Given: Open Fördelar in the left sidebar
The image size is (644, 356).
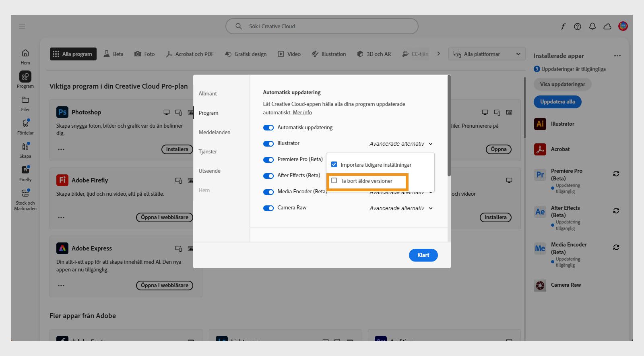Looking at the screenshot, I should coord(25,127).
